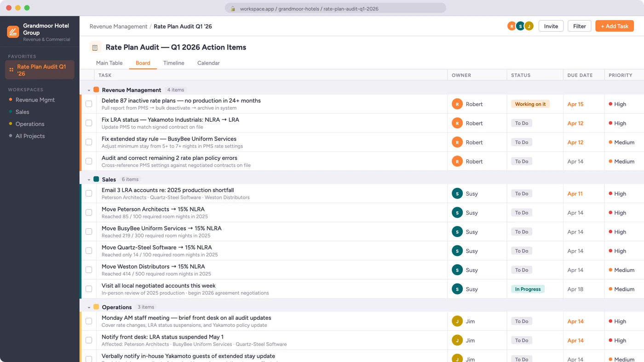The image size is (644, 362).
Task: Open the Main Table tab
Action: click(x=109, y=63)
